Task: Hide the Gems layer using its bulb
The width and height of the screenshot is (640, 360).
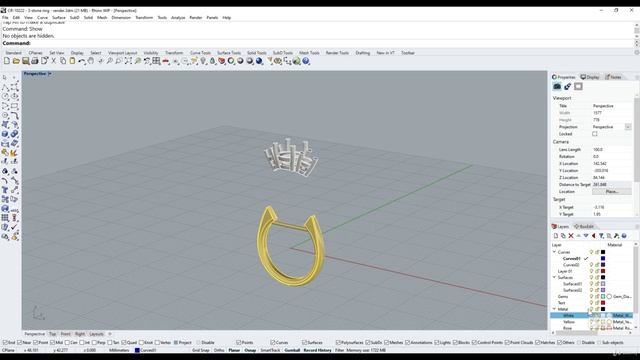Action: pos(591,296)
